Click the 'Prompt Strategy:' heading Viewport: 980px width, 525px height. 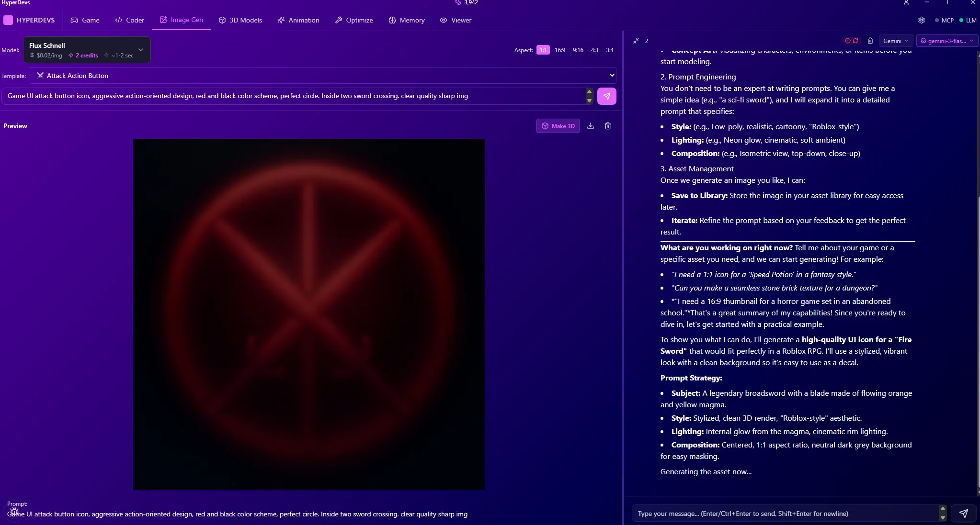tap(691, 378)
